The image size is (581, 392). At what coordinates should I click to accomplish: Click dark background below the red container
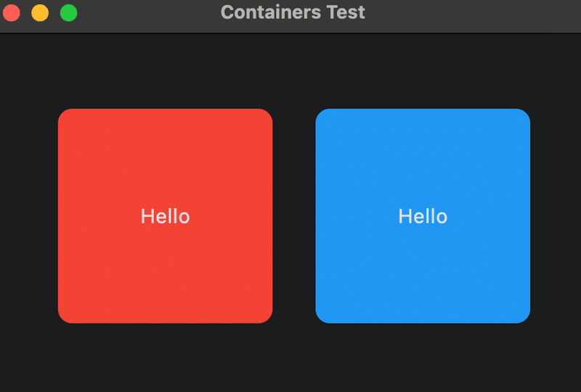pyautogui.click(x=165, y=357)
